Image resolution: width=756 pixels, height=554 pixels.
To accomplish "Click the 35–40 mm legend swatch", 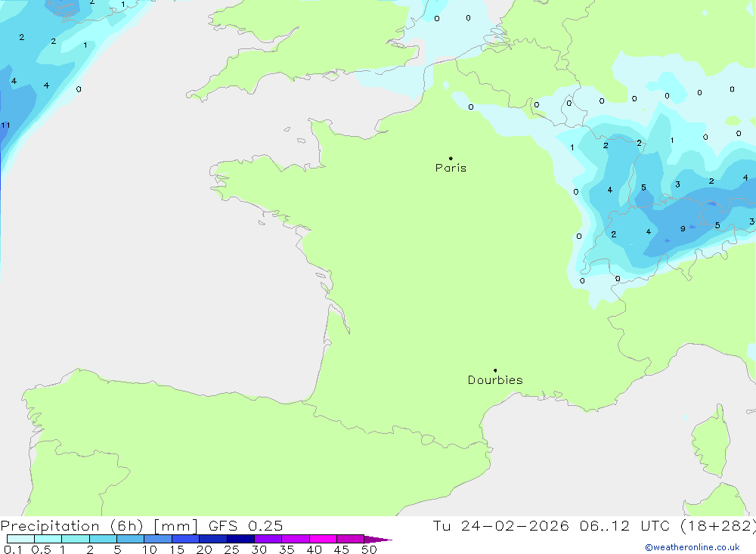I will 296,539.
